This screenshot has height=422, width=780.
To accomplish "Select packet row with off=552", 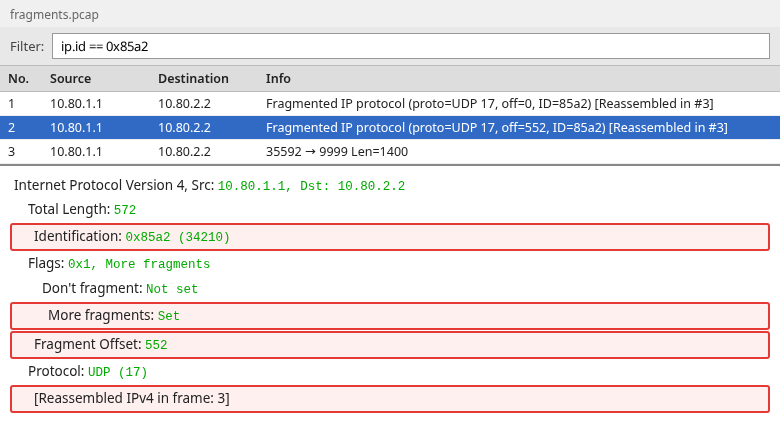I will pos(390,127).
